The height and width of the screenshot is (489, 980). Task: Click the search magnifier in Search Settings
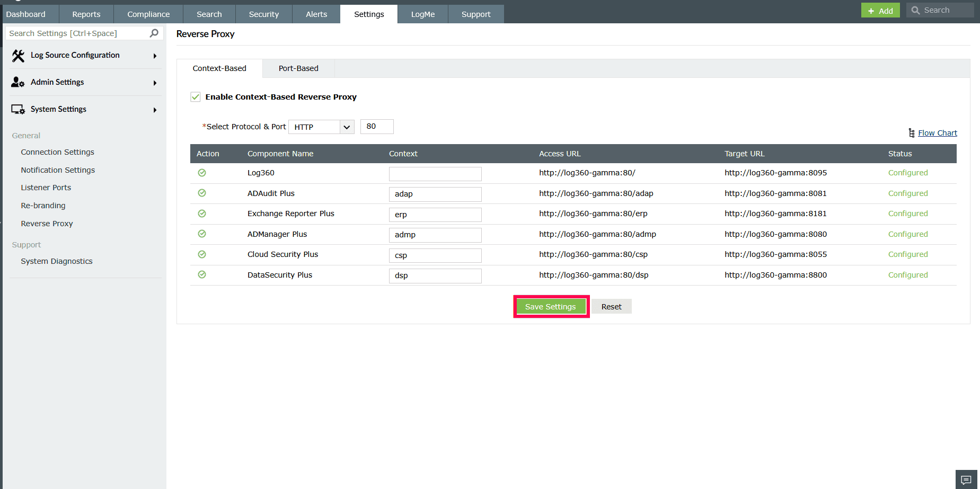click(154, 33)
